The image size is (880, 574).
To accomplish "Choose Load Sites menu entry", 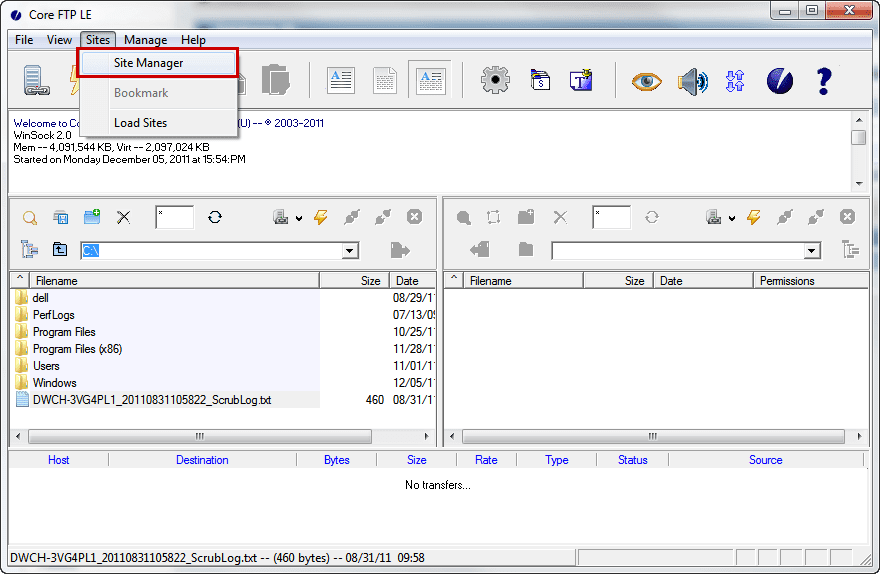I will click(x=140, y=123).
